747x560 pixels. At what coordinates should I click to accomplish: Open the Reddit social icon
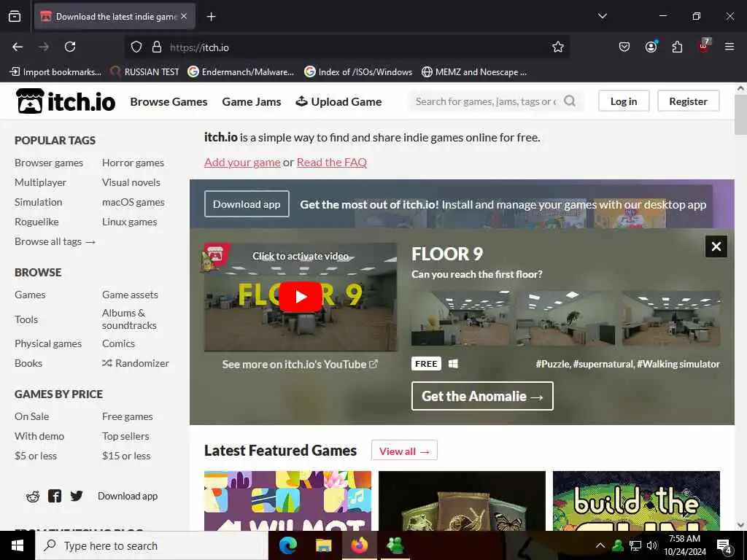point(32,496)
